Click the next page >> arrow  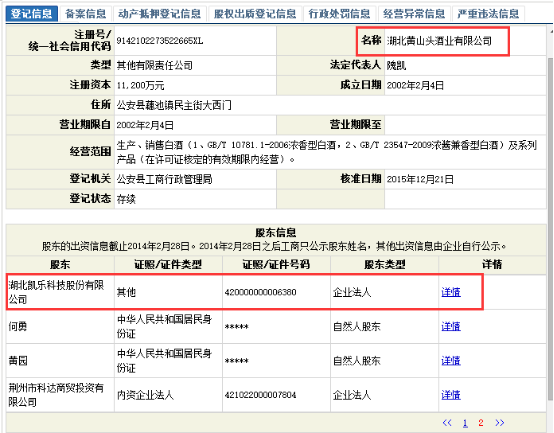500,423
